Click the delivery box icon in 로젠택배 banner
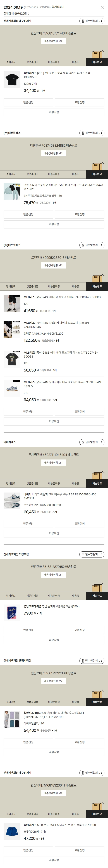108x868 pixels. pyautogui.click(x=97, y=278)
